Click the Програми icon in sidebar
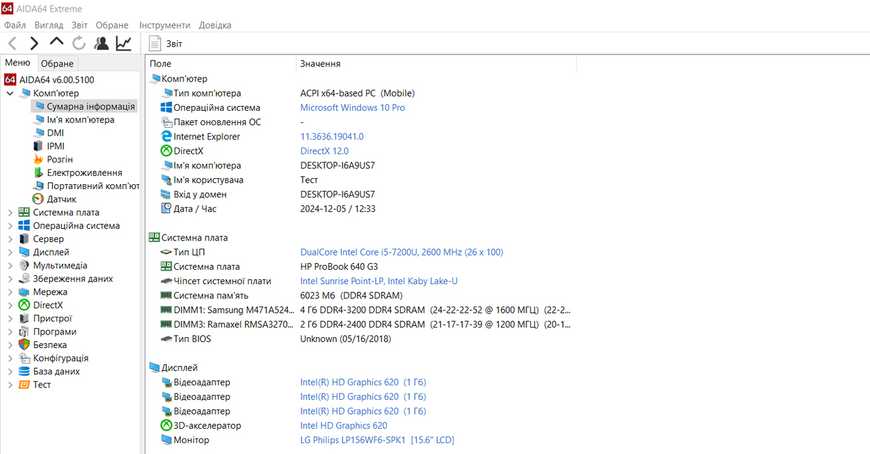The width and height of the screenshot is (870, 454). 24,332
